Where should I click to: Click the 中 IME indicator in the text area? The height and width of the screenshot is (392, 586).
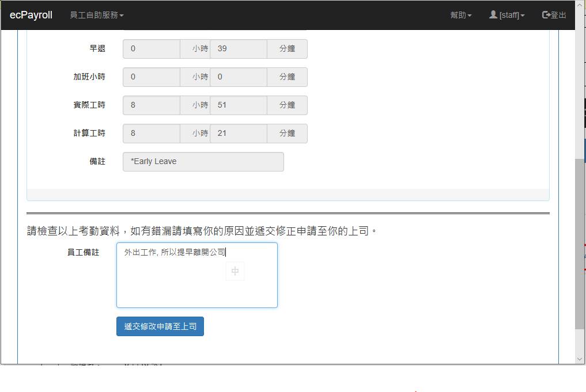pos(235,271)
